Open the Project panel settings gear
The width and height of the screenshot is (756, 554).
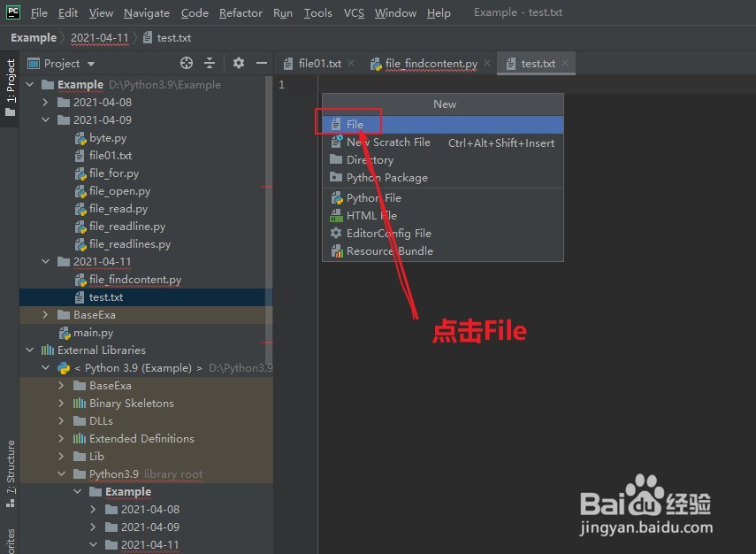click(x=239, y=63)
